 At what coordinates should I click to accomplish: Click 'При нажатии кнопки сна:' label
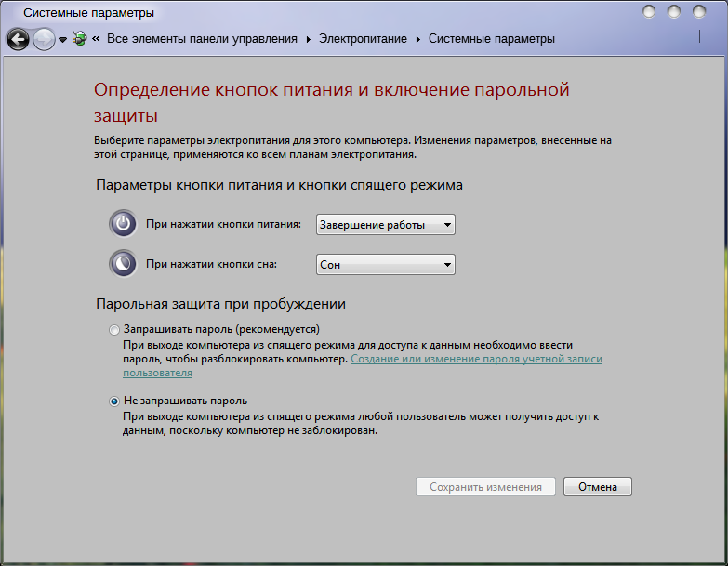(211, 264)
